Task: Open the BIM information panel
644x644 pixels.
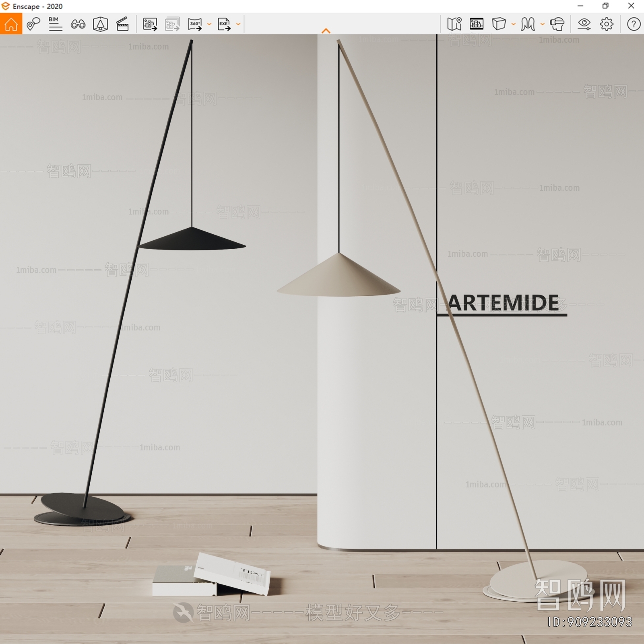Action: click(55, 24)
